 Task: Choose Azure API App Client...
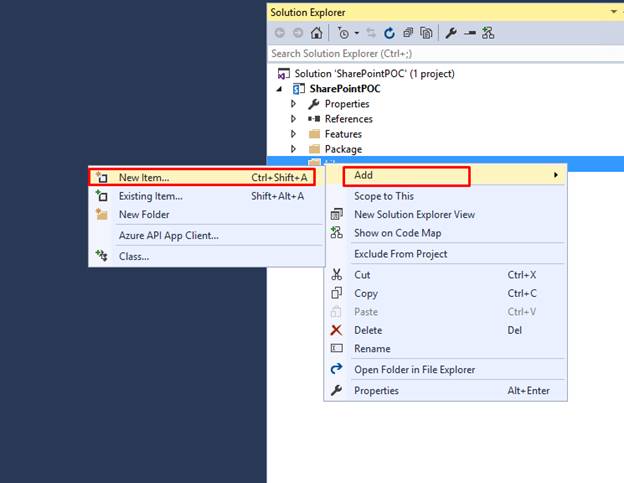tap(206, 235)
